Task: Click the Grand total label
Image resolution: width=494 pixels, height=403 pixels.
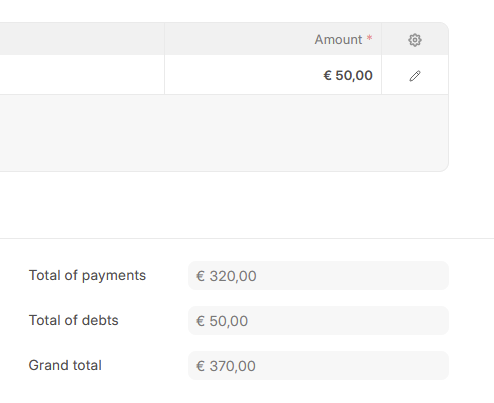Action: click(65, 365)
